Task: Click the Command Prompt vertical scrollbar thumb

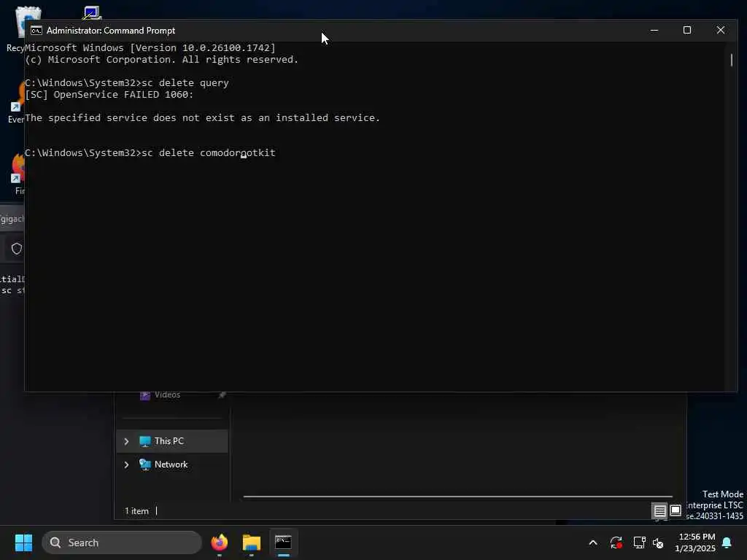Action: [731, 60]
